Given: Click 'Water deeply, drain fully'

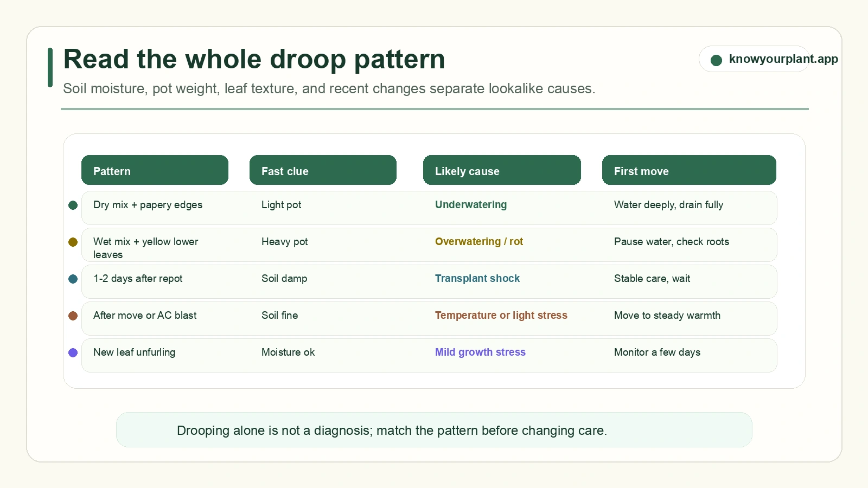Looking at the screenshot, I should pyautogui.click(x=668, y=205).
